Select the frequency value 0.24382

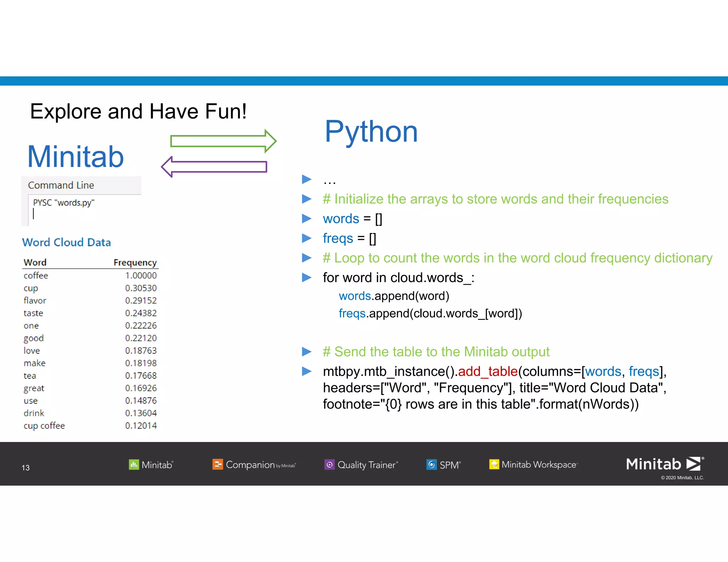[141, 313]
